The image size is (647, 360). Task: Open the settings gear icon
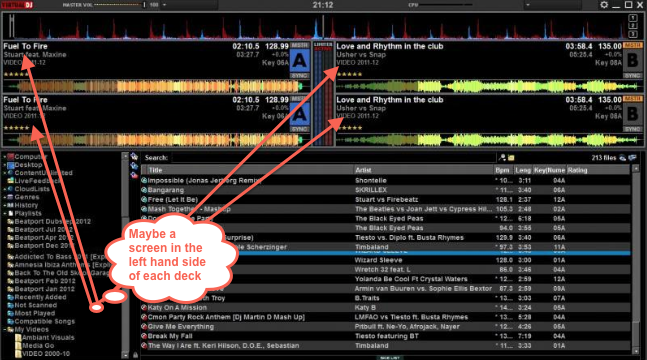[604, 5]
